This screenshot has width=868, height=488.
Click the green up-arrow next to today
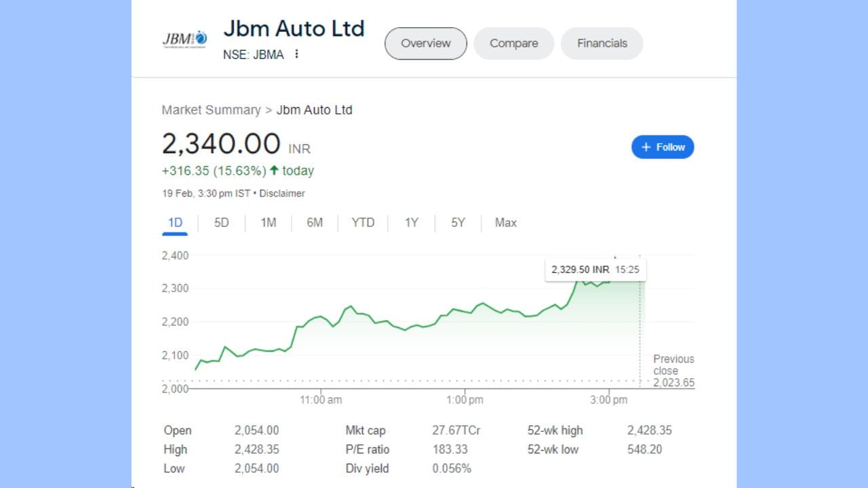274,170
